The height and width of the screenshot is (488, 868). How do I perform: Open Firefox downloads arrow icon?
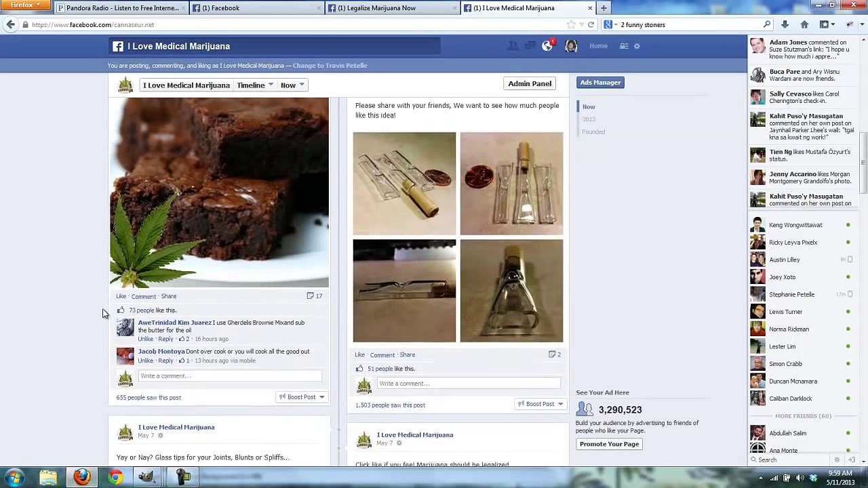pos(785,24)
